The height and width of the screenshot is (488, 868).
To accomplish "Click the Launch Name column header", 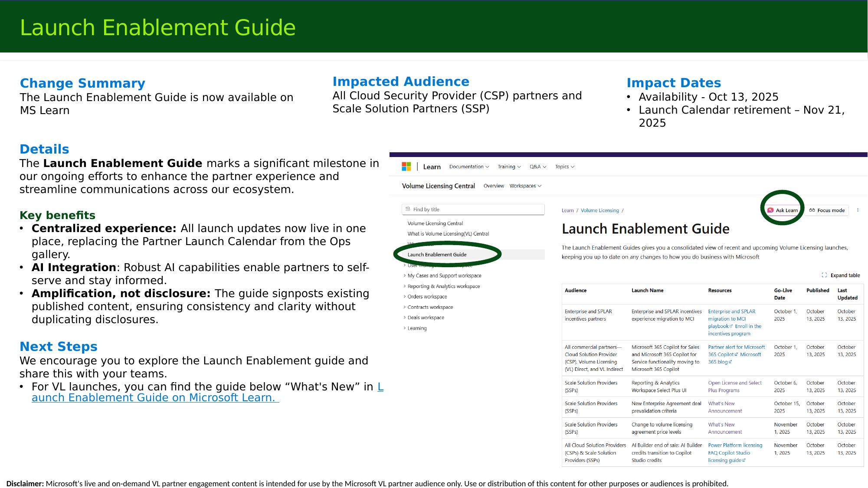I will [647, 291].
